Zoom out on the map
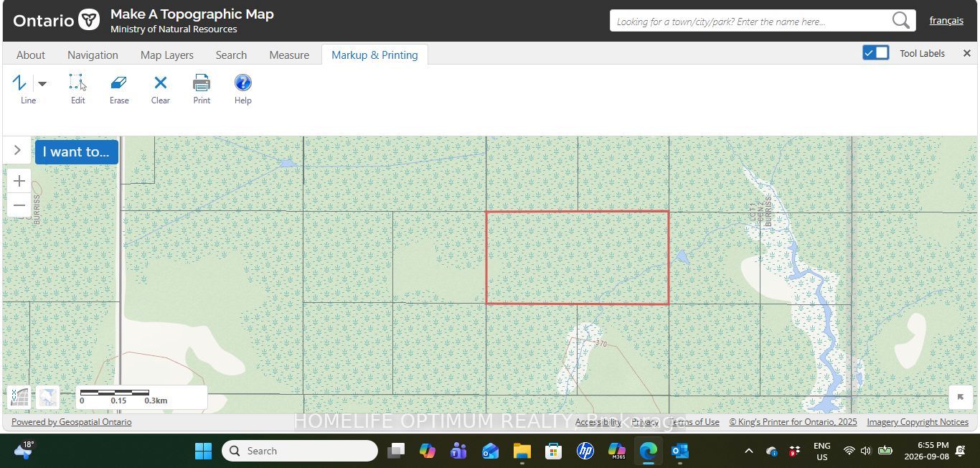The height and width of the screenshot is (468, 980). (x=19, y=205)
